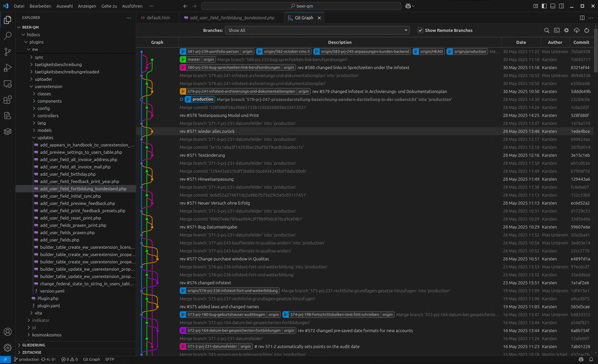Toggle the primary sidebar layout button
The width and height of the screenshot is (598, 364).
click(544, 6)
